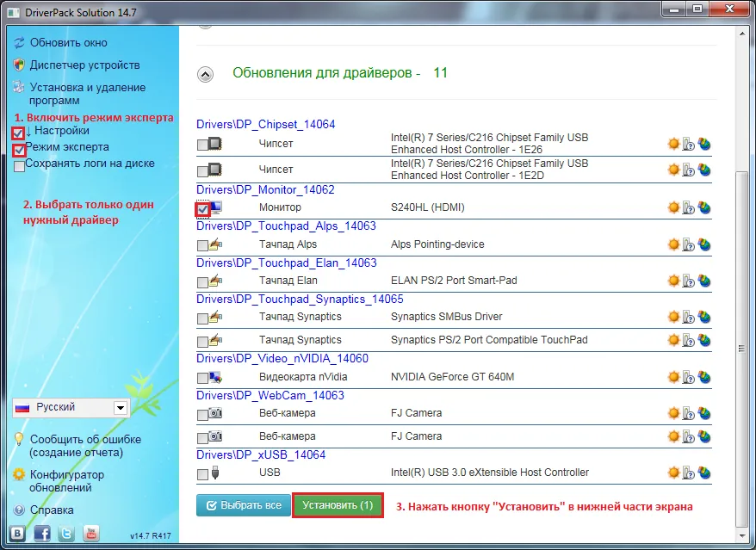Select the Тачпад Elan driver checkbox
Viewport: 756px width, 550px height.
[x=202, y=282]
